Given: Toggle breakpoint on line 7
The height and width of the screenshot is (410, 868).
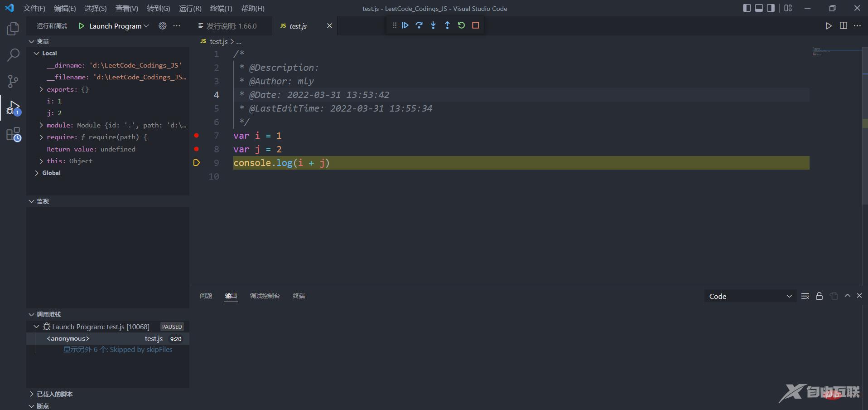Looking at the screenshot, I should (x=196, y=135).
